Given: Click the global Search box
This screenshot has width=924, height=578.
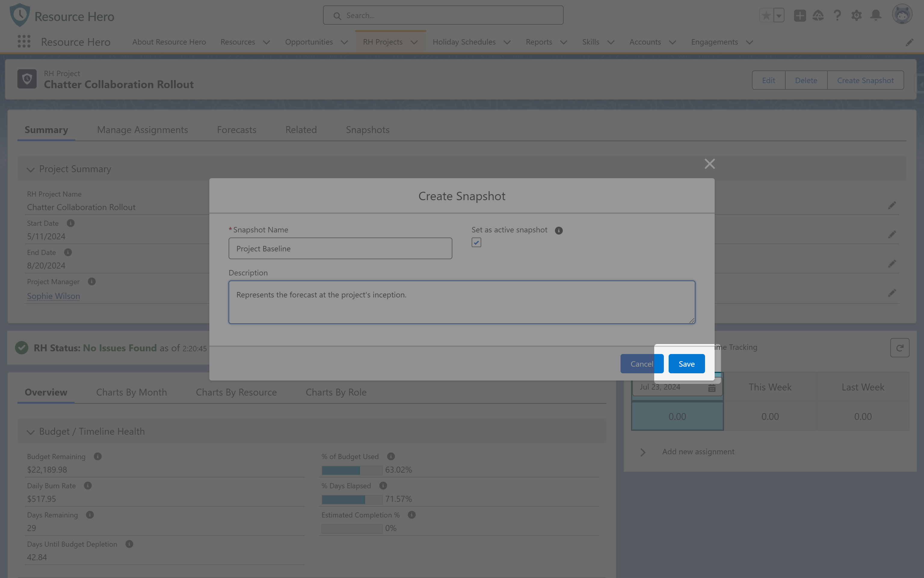Looking at the screenshot, I should click(x=443, y=15).
